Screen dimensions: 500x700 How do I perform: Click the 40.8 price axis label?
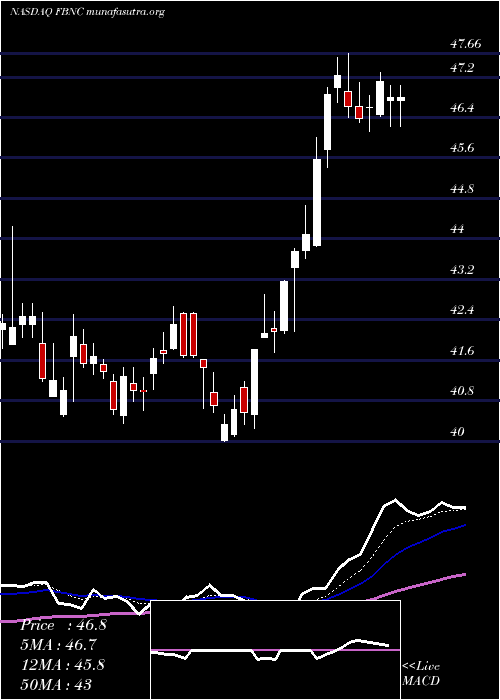pos(463,391)
